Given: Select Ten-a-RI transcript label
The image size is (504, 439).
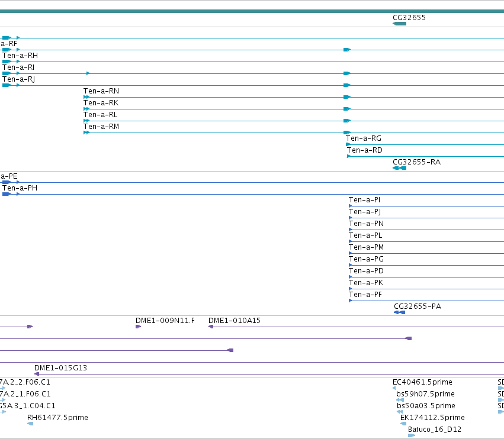Looking at the screenshot, I should [18, 67].
